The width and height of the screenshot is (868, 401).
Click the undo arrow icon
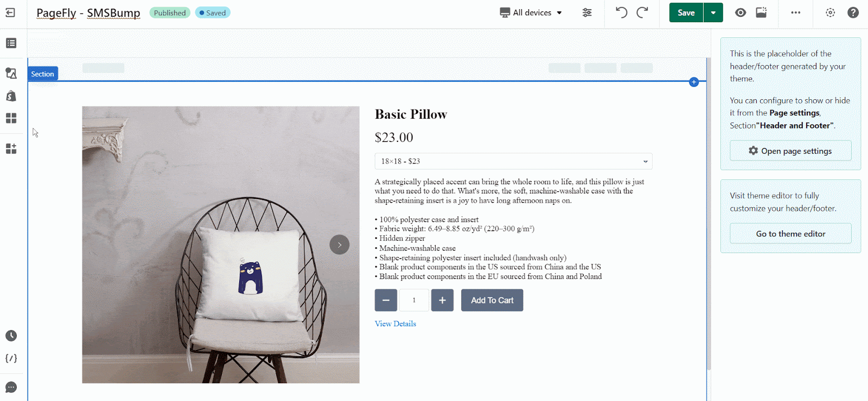pyautogui.click(x=622, y=12)
